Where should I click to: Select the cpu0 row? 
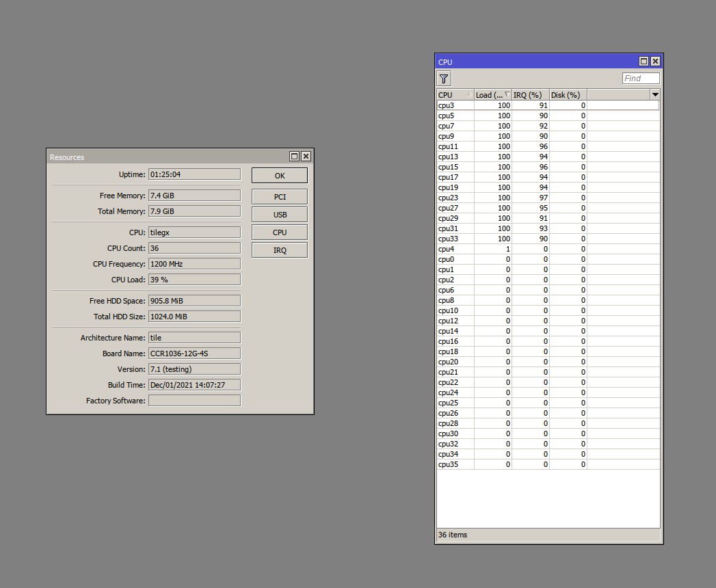(x=548, y=259)
